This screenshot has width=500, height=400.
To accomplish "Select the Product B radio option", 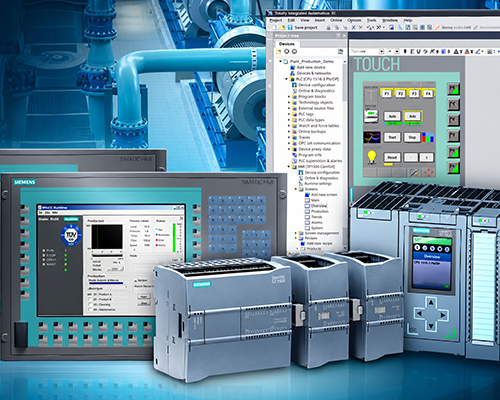I will coord(90,300).
